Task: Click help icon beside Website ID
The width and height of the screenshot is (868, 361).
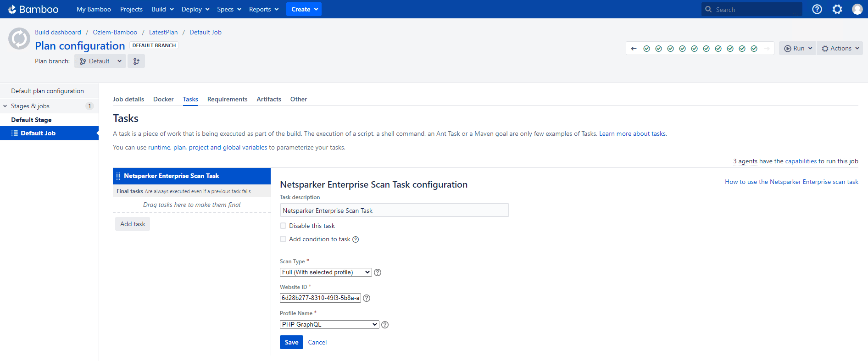Action: tap(367, 298)
